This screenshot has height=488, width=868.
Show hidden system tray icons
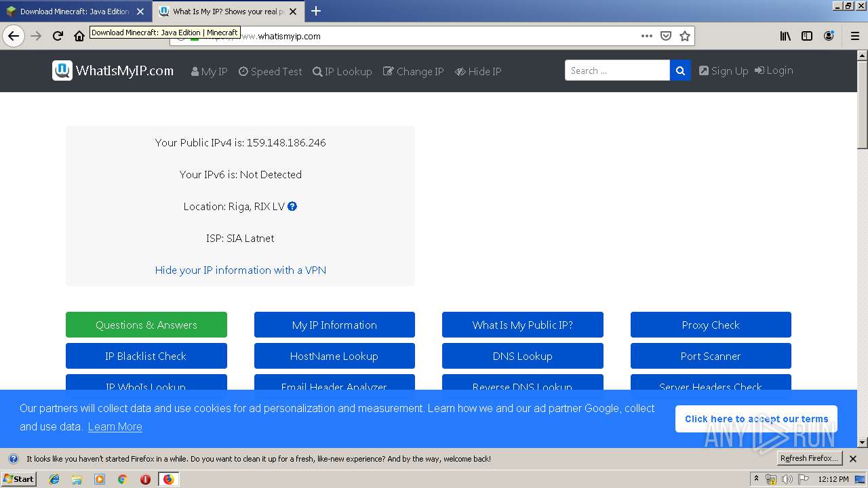[756, 479]
